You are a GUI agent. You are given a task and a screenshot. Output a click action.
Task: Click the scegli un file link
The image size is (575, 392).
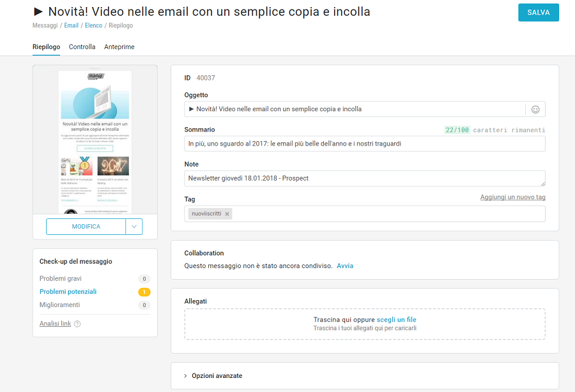pyautogui.click(x=396, y=320)
